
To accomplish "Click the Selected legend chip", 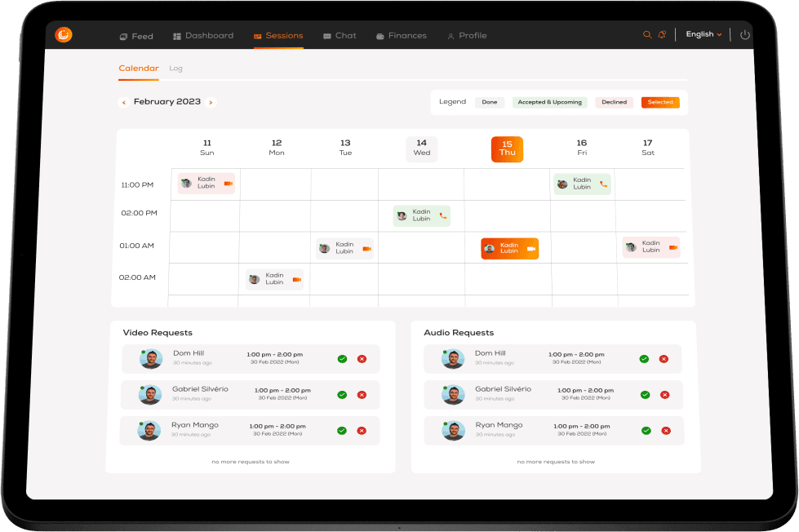I will click(x=660, y=102).
